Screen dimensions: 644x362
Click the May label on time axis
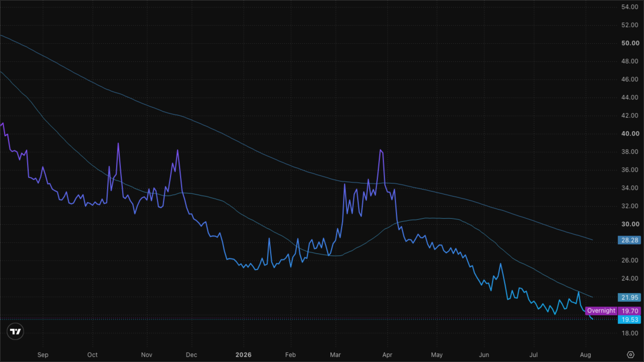(x=437, y=355)
